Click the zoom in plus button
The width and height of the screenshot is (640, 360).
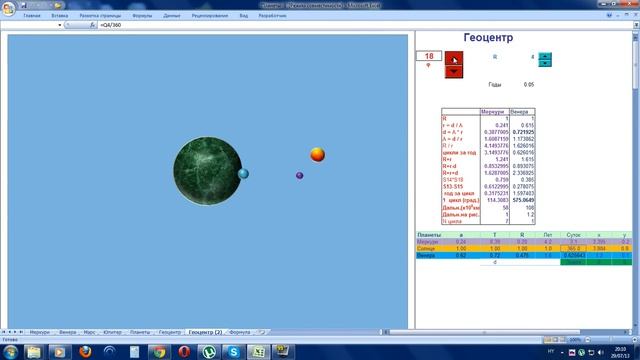pyautogui.click(x=635, y=340)
